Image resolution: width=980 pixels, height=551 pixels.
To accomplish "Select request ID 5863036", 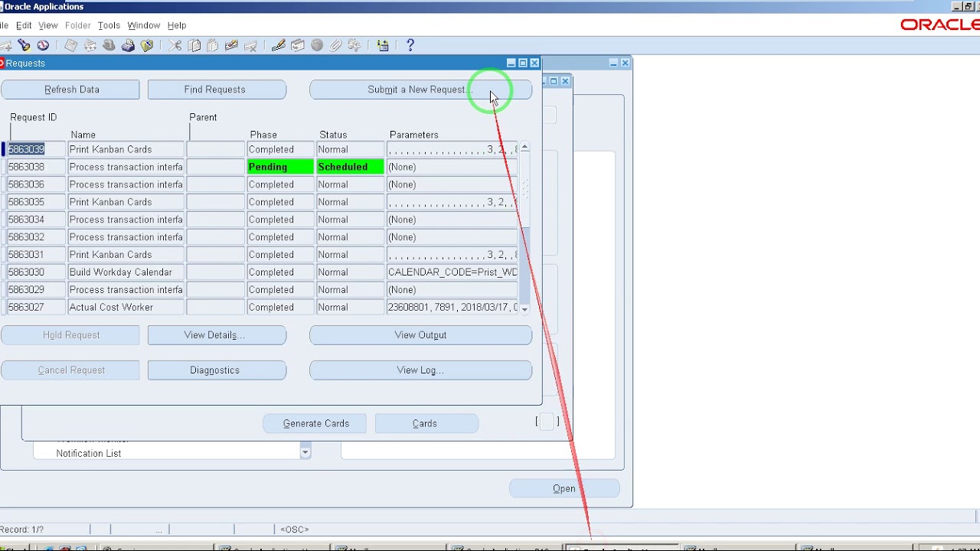I will click(36, 184).
